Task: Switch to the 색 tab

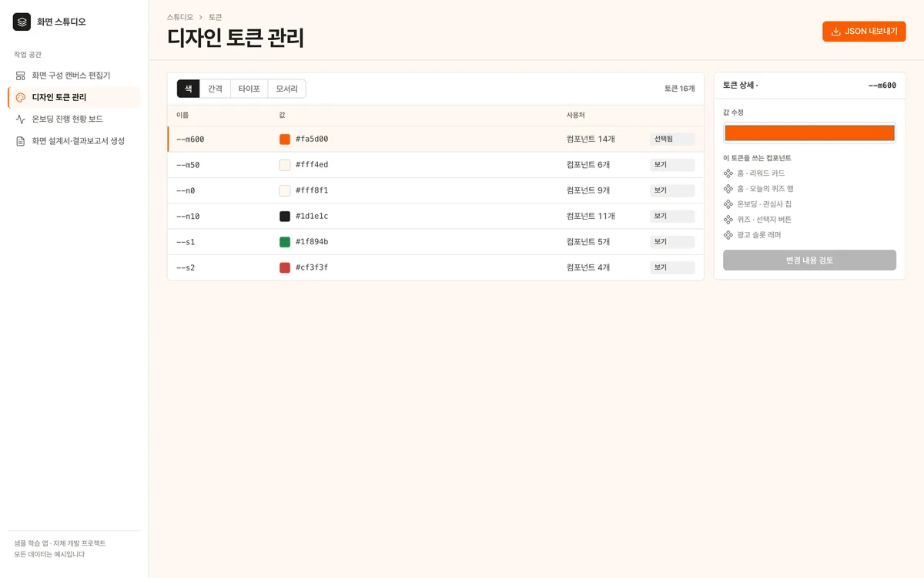Action: click(189, 89)
